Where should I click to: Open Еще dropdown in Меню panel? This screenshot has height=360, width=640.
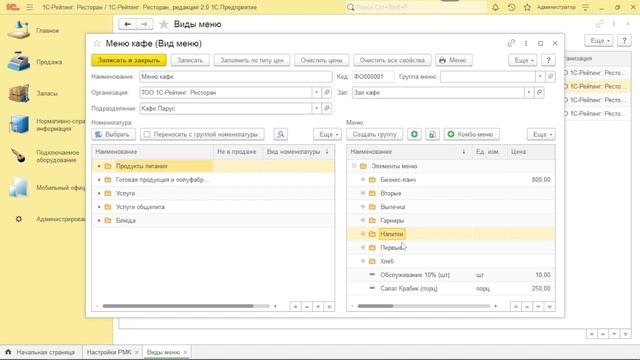point(541,134)
